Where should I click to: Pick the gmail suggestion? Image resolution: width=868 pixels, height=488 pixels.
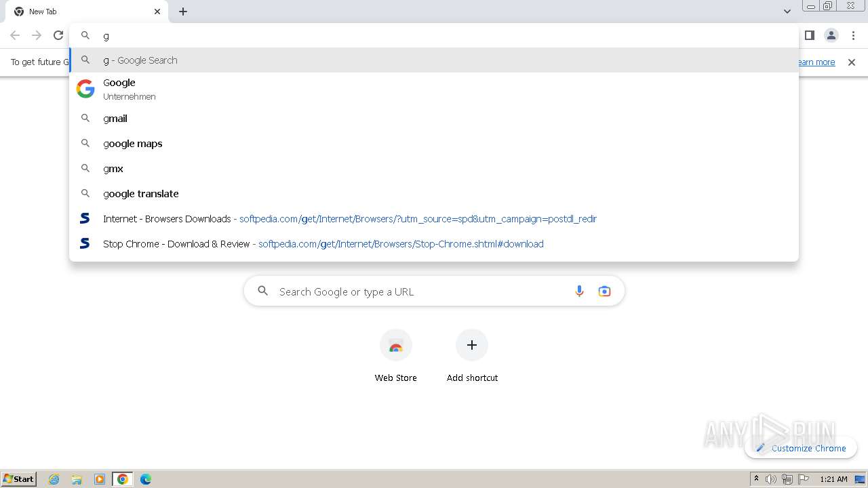[434, 119]
